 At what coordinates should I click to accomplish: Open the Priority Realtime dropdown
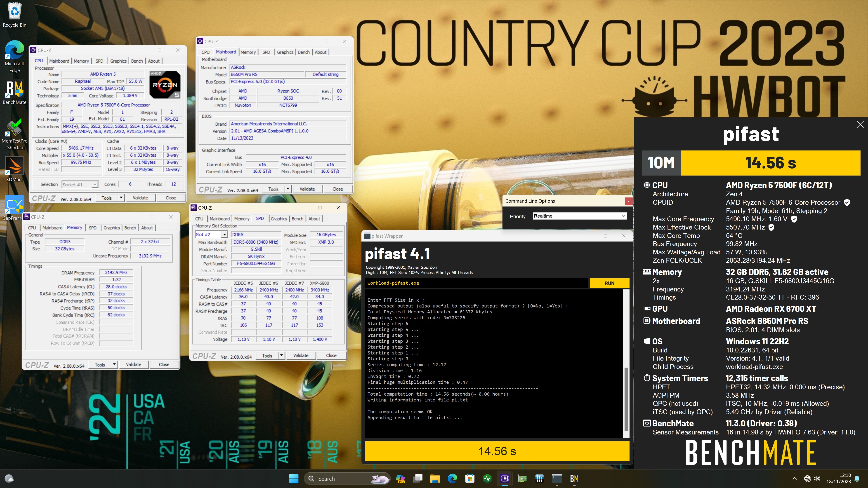tap(580, 216)
